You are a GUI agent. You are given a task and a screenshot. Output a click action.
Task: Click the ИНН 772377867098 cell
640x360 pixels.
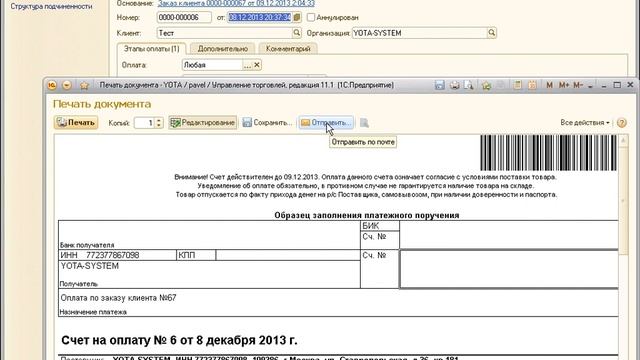[x=118, y=255]
